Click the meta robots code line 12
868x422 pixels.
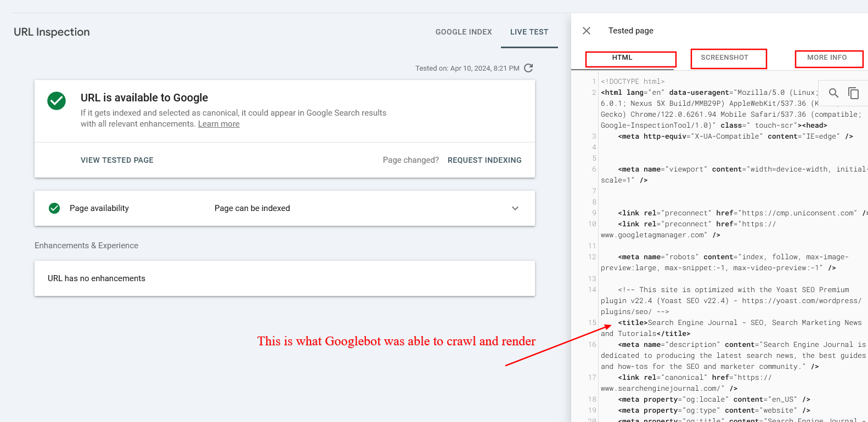tap(724, 263)
